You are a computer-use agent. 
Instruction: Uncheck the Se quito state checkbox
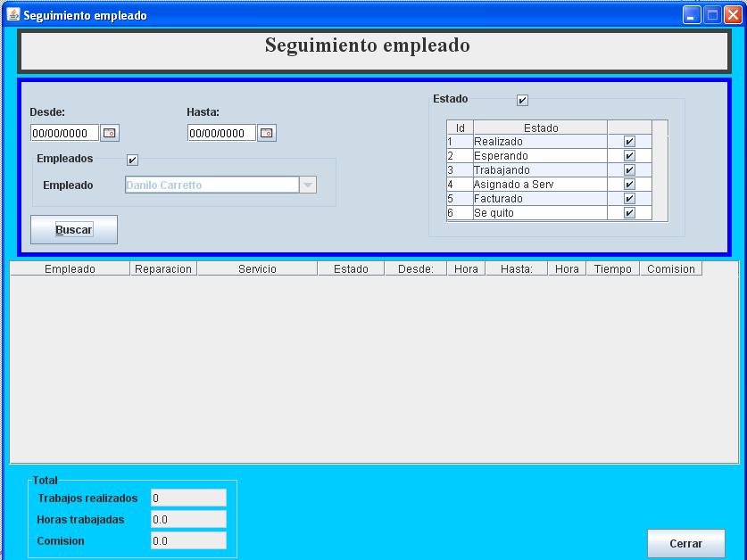pos(629,213)
